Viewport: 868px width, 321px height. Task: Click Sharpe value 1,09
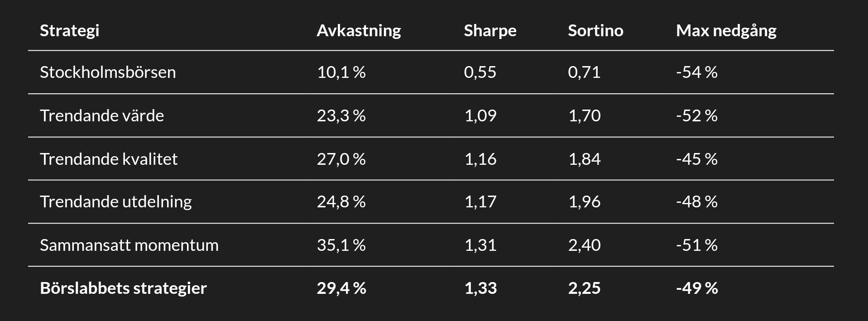click(x=480, y=116)
